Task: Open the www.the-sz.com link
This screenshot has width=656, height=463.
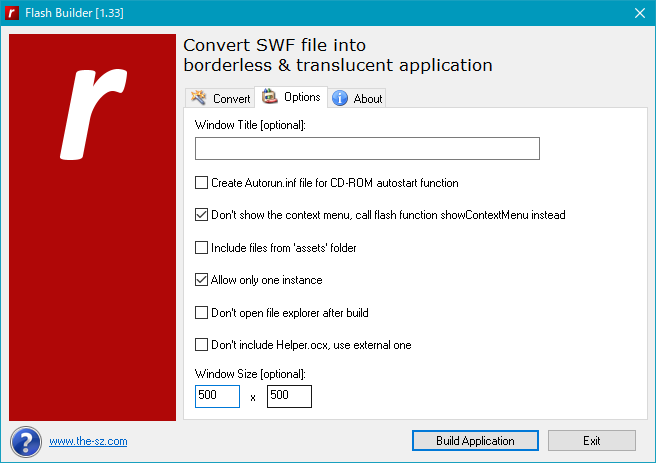Action: [88, 441]
